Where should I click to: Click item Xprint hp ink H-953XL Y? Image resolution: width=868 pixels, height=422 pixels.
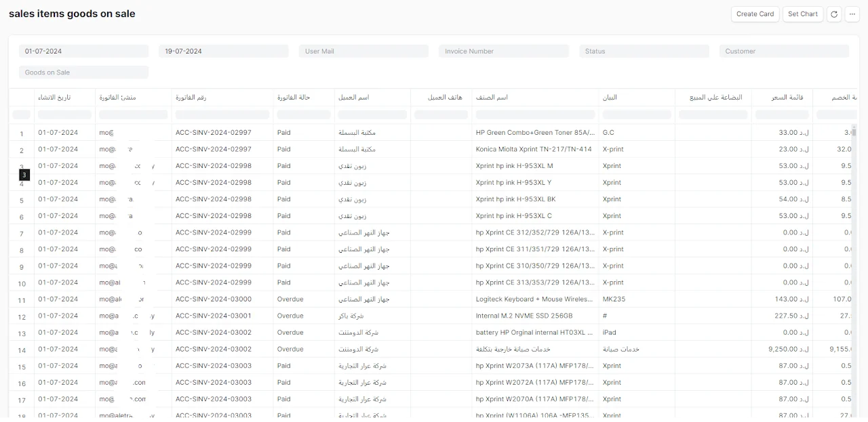tap(514, 182)
